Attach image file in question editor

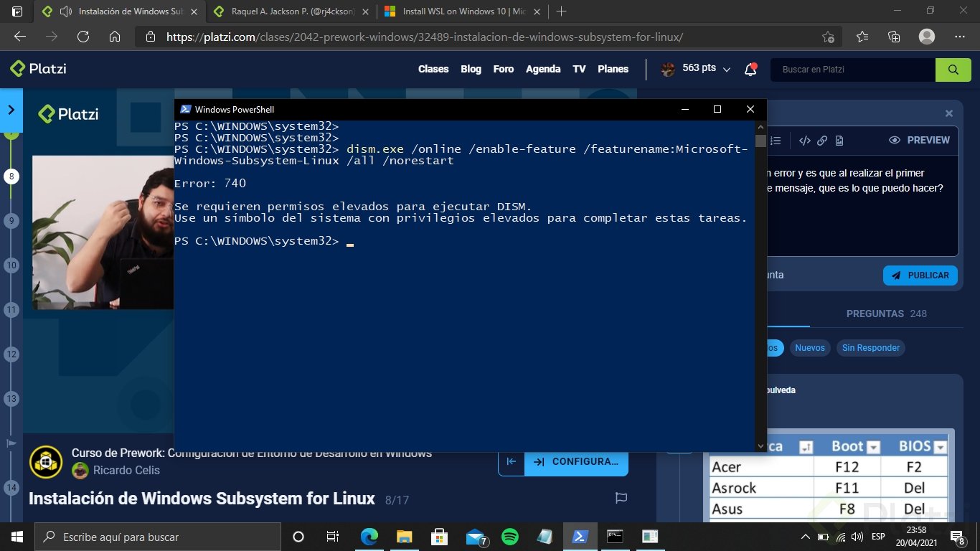839,141
